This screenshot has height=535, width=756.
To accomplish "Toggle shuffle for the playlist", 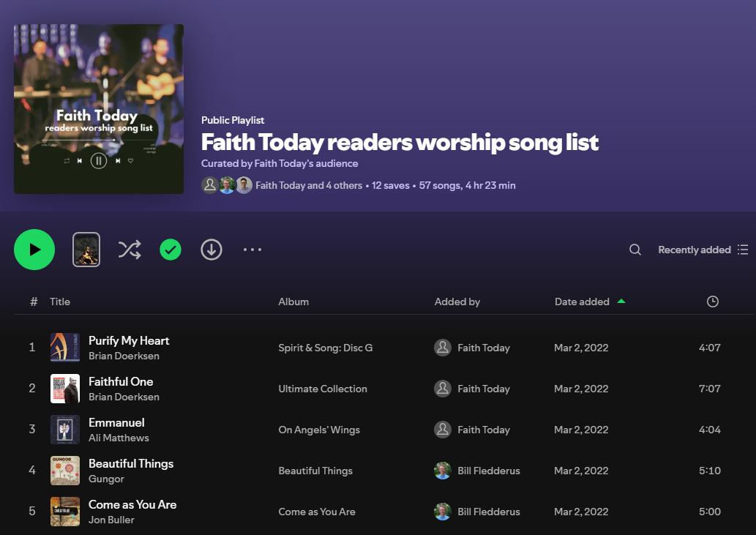I will [130, 250].
